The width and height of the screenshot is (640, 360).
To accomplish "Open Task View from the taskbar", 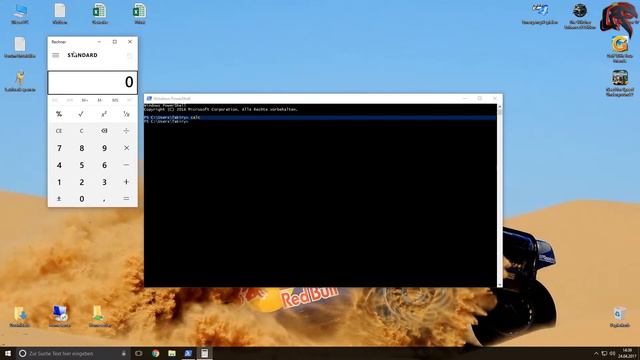I will click(x=139, y=353).
